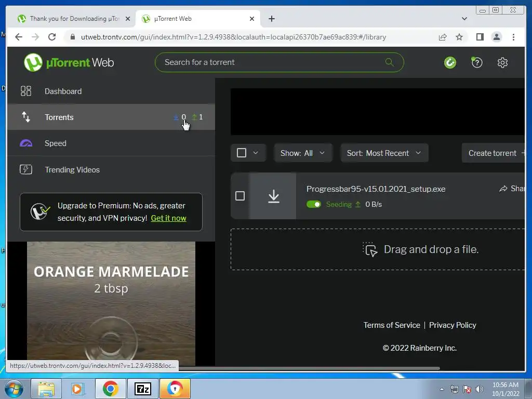Toggle the green Seeding switch off
This screenshot has width=532, height=399.
[x=313, y=204]
